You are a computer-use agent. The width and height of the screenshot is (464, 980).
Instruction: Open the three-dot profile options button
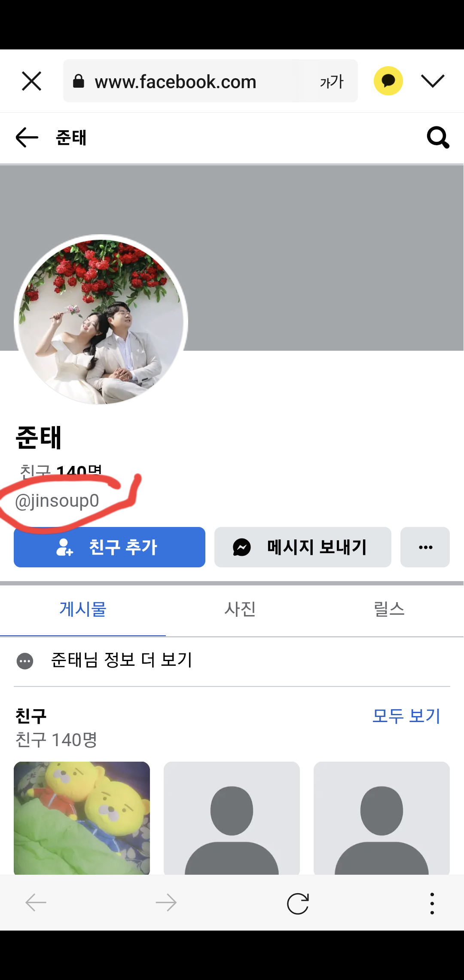pos(425,547)
